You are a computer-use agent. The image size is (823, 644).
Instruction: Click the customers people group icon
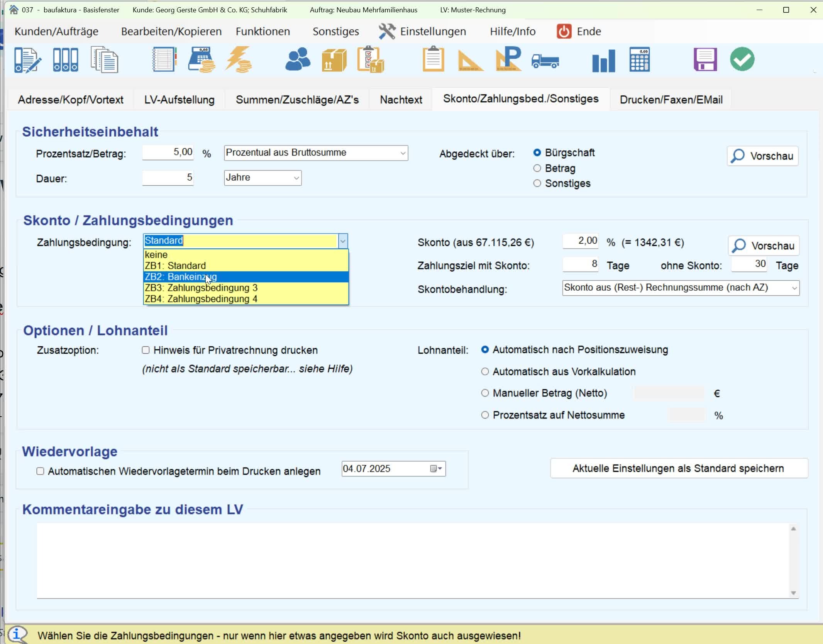click(x=297, y=60)
